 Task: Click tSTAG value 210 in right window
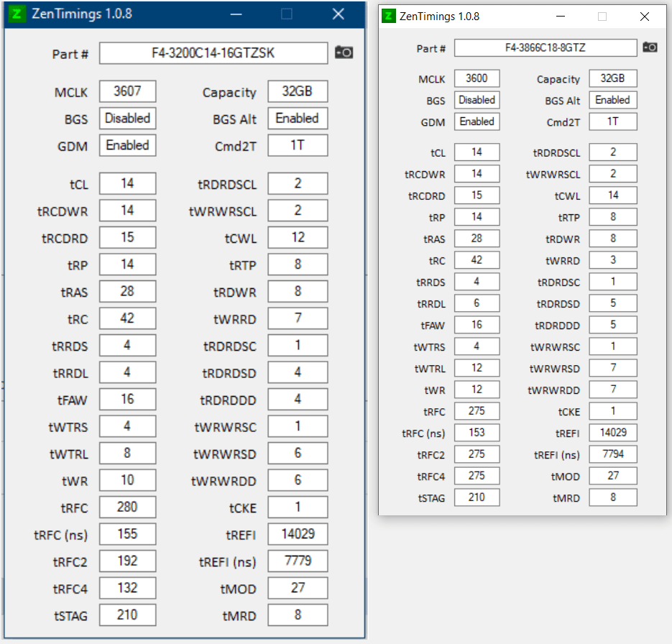[x=477, y=497]
